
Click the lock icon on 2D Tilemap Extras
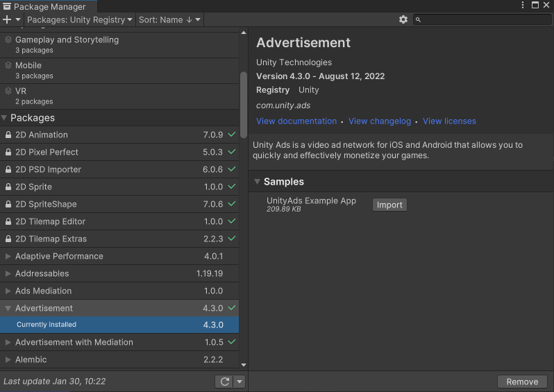pyautogui.click(x=8, y=239)
